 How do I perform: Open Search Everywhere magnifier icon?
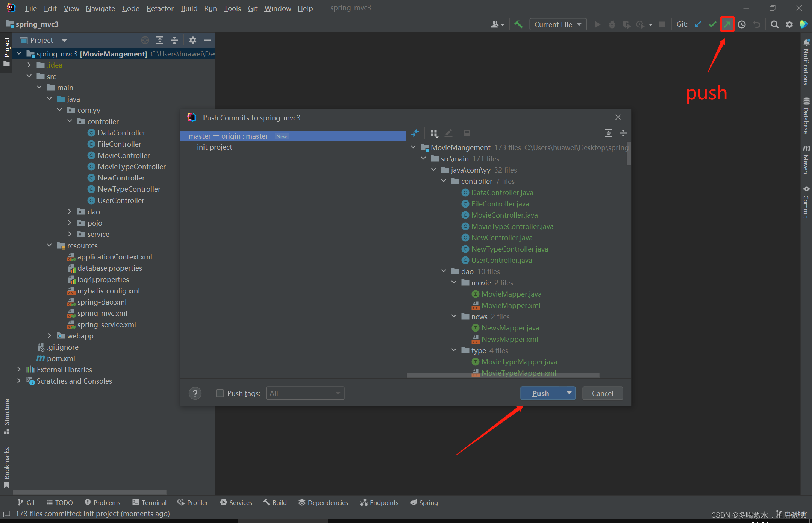coord(774,24)
